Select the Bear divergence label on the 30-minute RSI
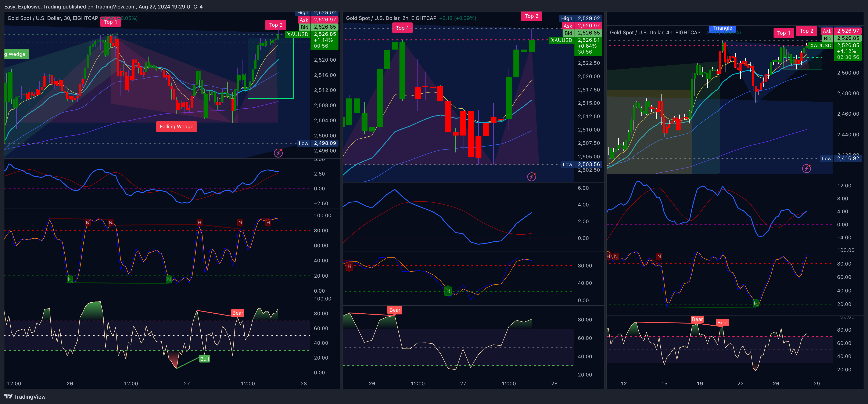Image resolution: width=868 pixels, height=404 pixels. pyautogui.click(x=238, y=313)
